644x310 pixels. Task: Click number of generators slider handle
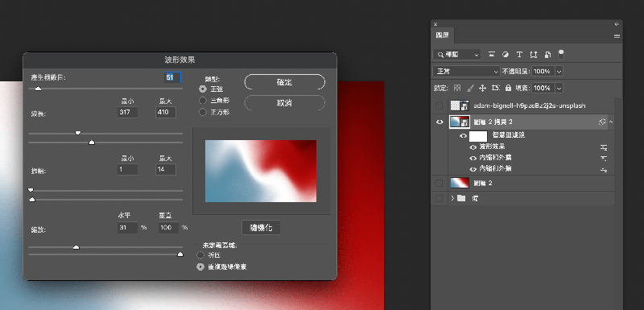(38, 89)
